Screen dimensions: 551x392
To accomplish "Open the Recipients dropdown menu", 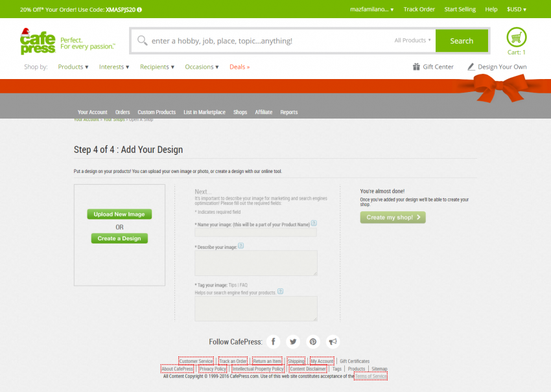I will (157, 67).
